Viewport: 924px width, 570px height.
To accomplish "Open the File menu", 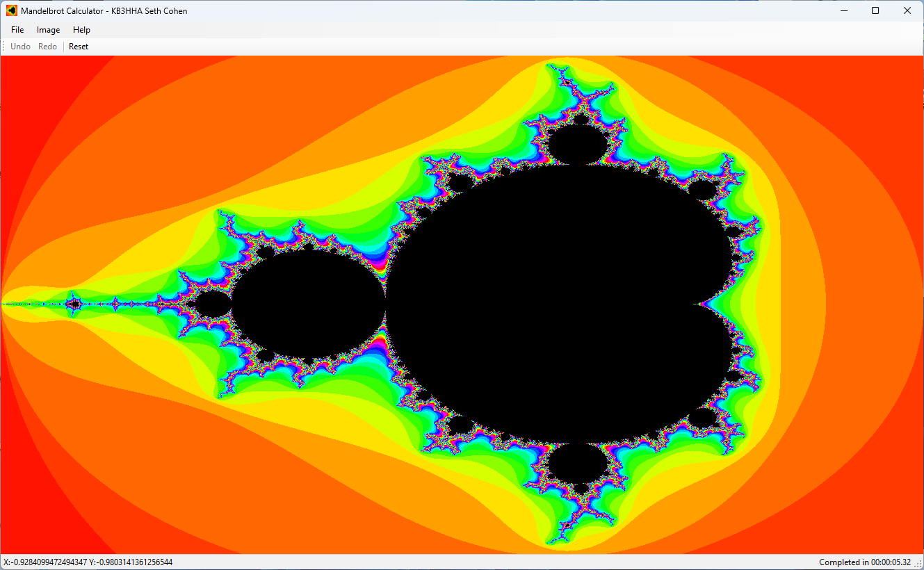I will 17,30.
